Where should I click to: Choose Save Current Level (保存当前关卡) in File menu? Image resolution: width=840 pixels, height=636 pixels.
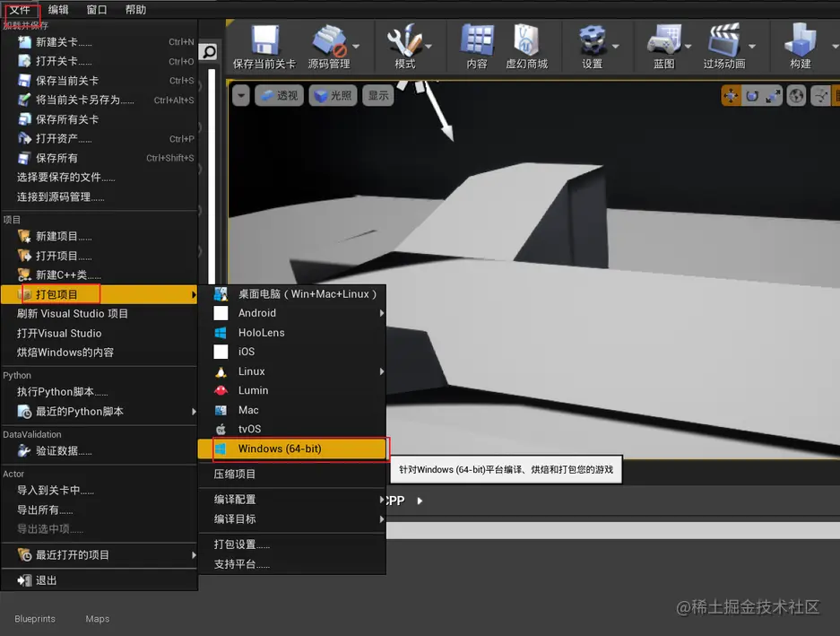click(x=100, y=81)
